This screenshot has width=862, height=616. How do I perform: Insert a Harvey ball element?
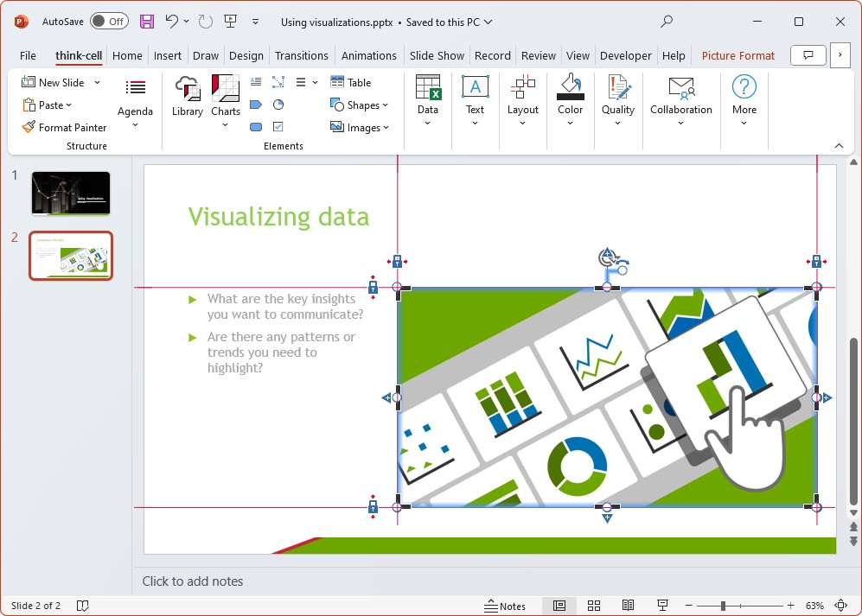pyautogui.click(x=278, y=105)
